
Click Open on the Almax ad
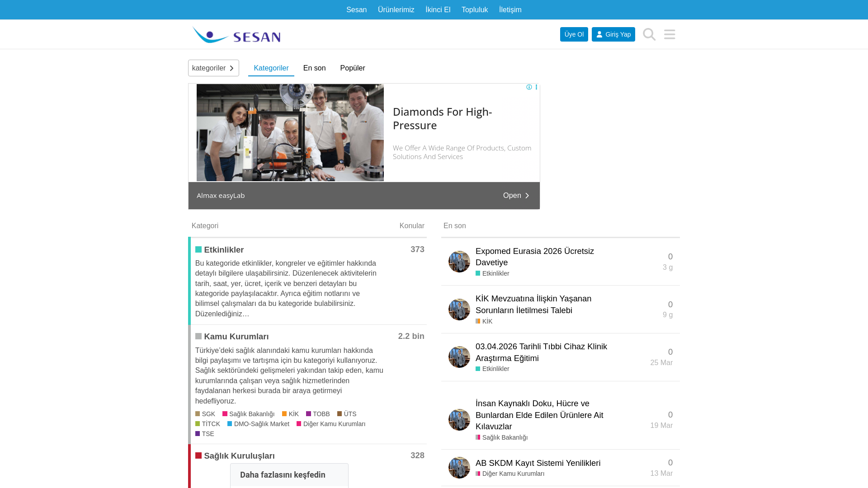(x=516, y=196)
